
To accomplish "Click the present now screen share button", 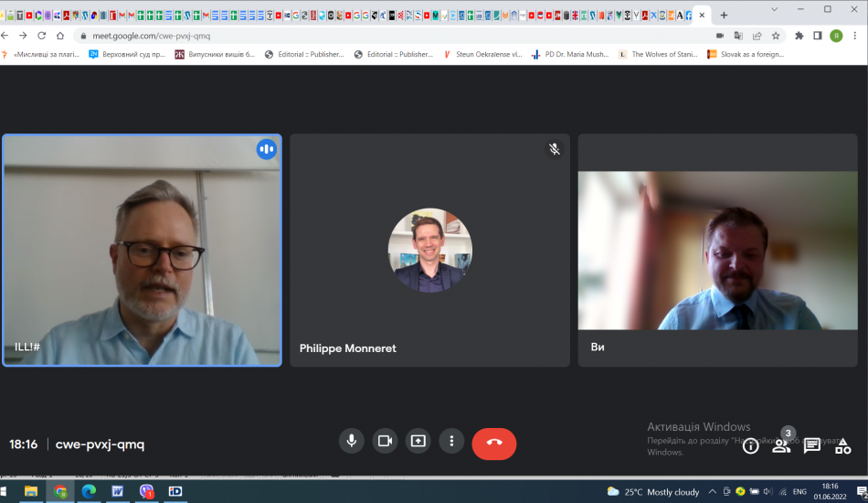I will [x=418, y=442].
